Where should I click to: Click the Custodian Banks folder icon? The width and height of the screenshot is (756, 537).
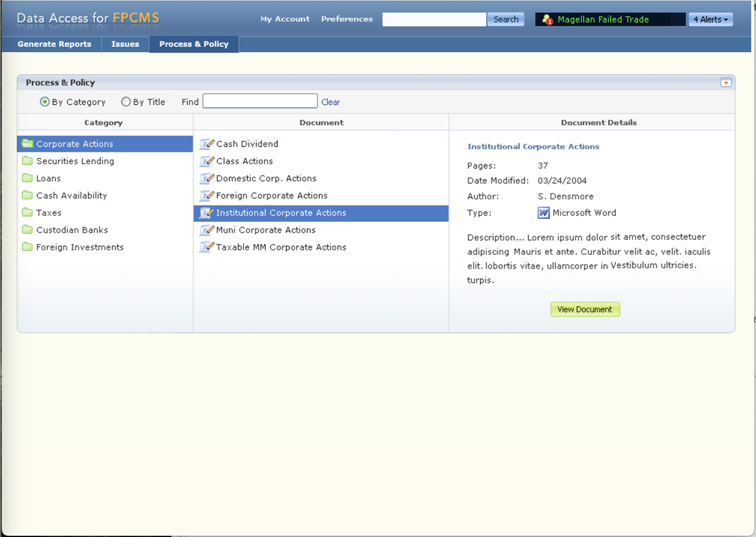pyautogui.click(x=27, y=230)
